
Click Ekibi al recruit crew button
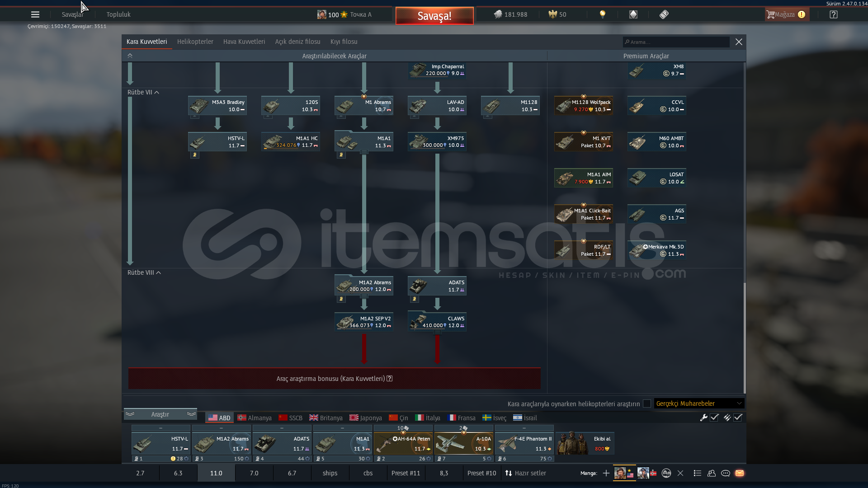point(585,444)
